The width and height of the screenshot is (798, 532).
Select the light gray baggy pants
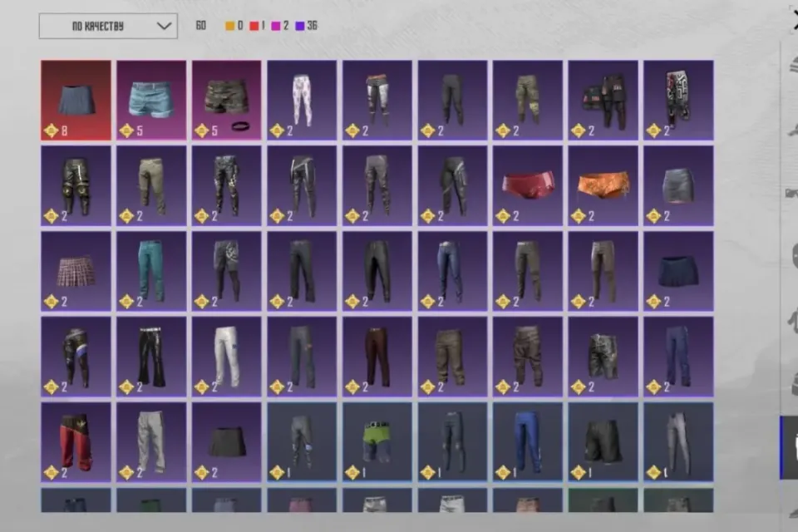tap(151, 442)
